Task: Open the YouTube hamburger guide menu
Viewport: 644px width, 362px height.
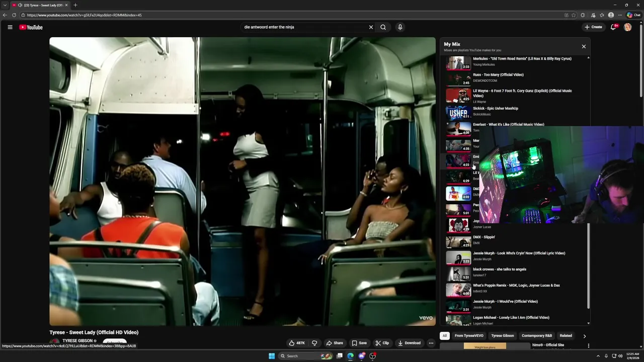Action: (x=10, y=27)
